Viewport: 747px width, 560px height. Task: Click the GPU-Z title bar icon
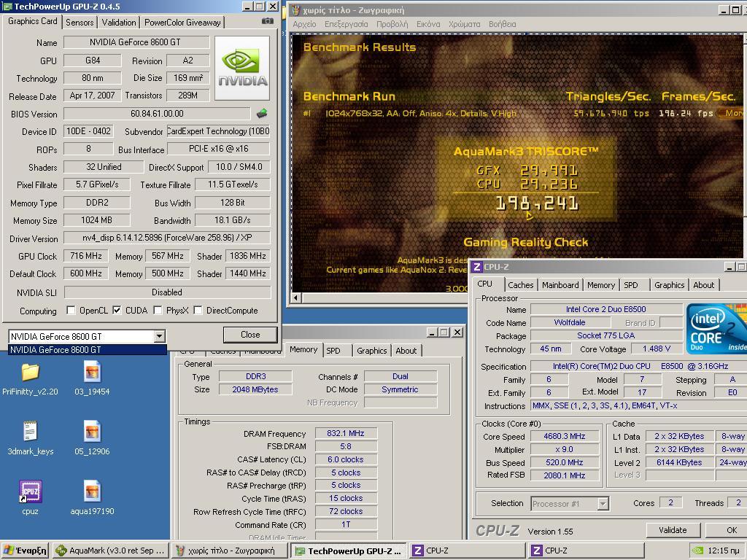tap(7, 7)
